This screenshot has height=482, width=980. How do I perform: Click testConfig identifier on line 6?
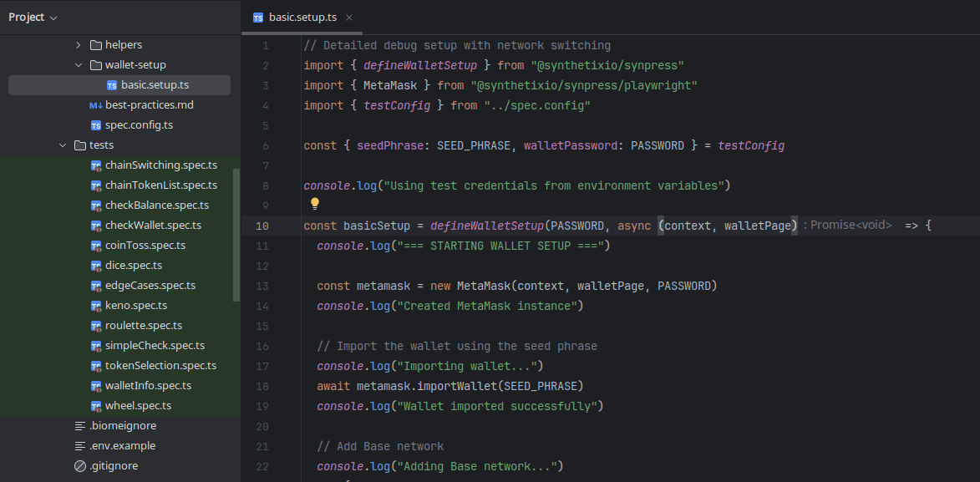pyautogui.click(x=751, y=145)
